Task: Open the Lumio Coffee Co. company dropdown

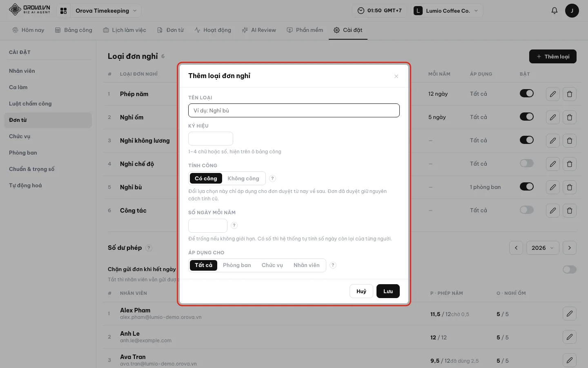Action: pyautogui.click(x=447, y=11)
